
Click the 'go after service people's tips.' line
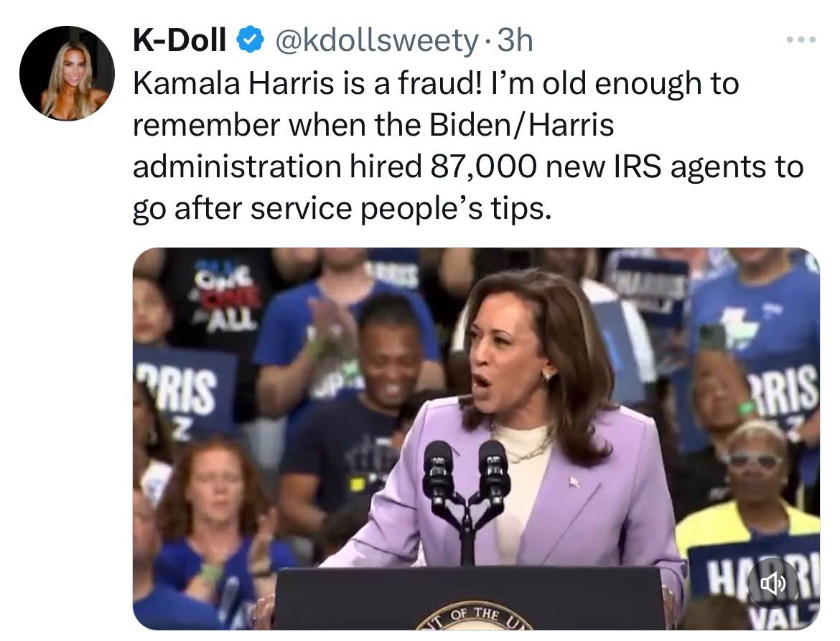click(x=342, y=208)
